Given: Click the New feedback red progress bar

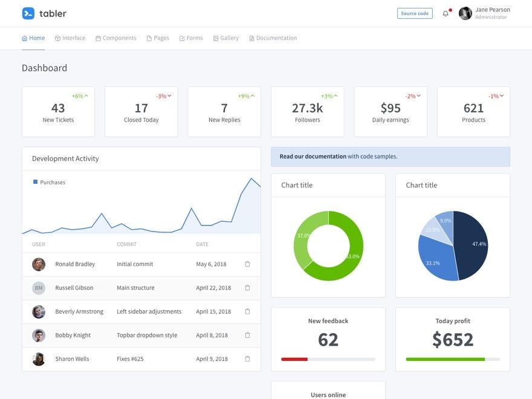Looking at the screenshot, I should (294, 359).
